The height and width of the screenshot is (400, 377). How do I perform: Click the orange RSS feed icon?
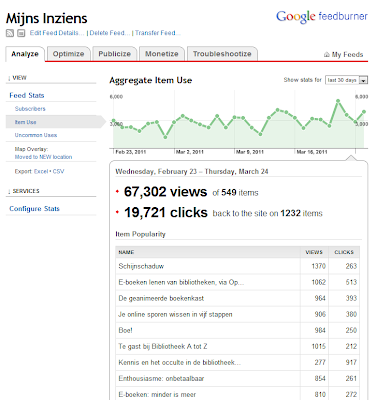[x=10, y=33]
